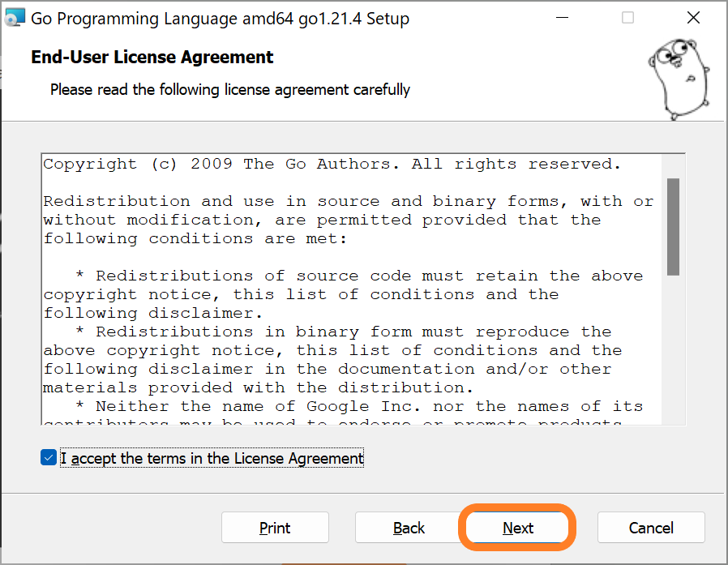Click the 'Redistributions in binary form' line

344,332
